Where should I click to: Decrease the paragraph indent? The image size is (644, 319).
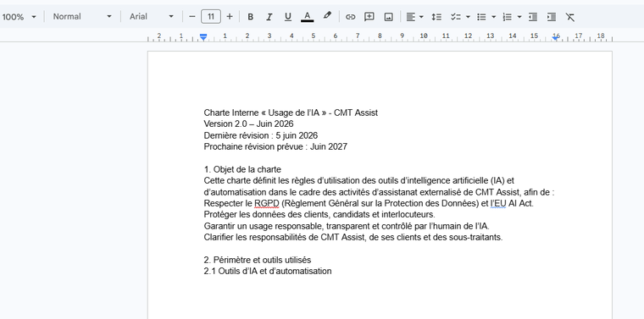coord(533,17)
